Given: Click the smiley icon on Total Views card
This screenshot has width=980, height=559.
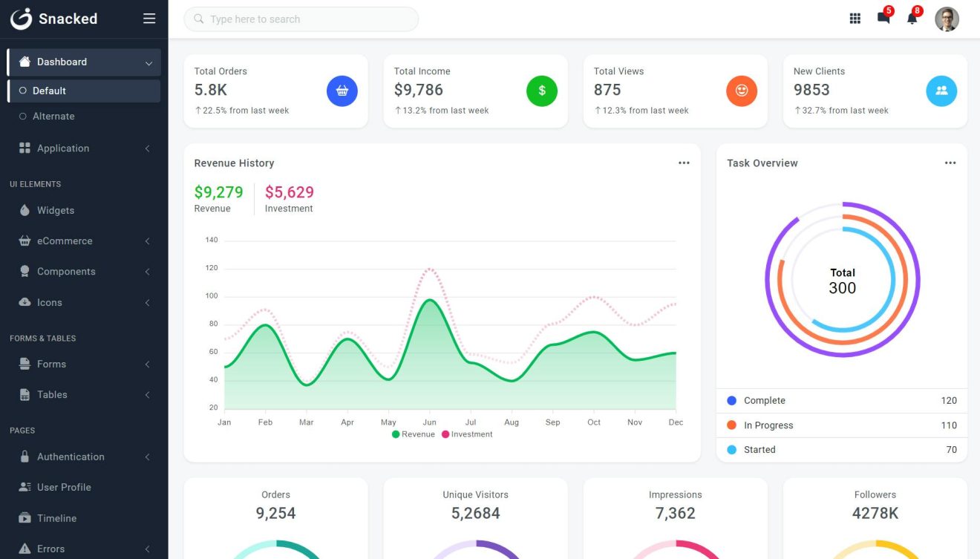Looking at the screenshot, I should coord(742,90).
